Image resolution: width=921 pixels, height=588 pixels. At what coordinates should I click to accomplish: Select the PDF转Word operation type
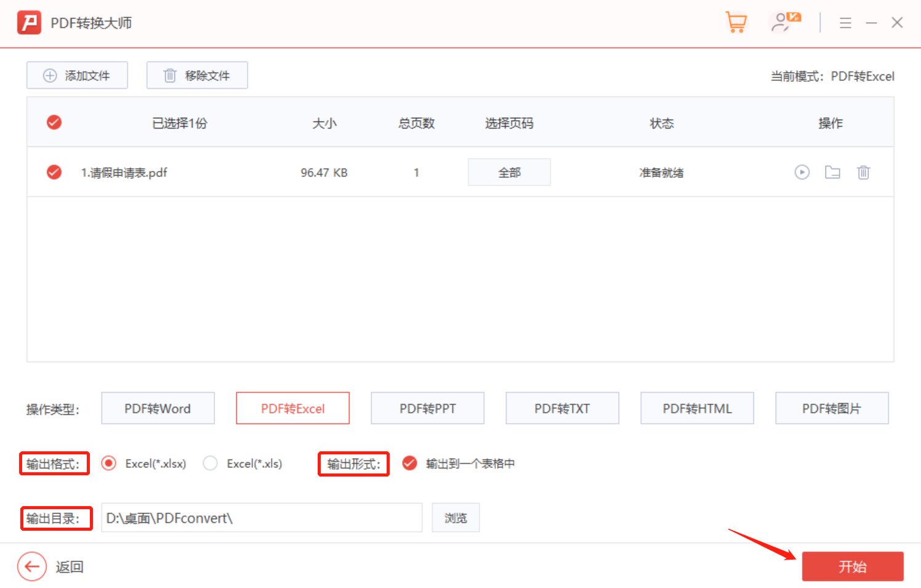pyautogui.click(x=158, y=408)
